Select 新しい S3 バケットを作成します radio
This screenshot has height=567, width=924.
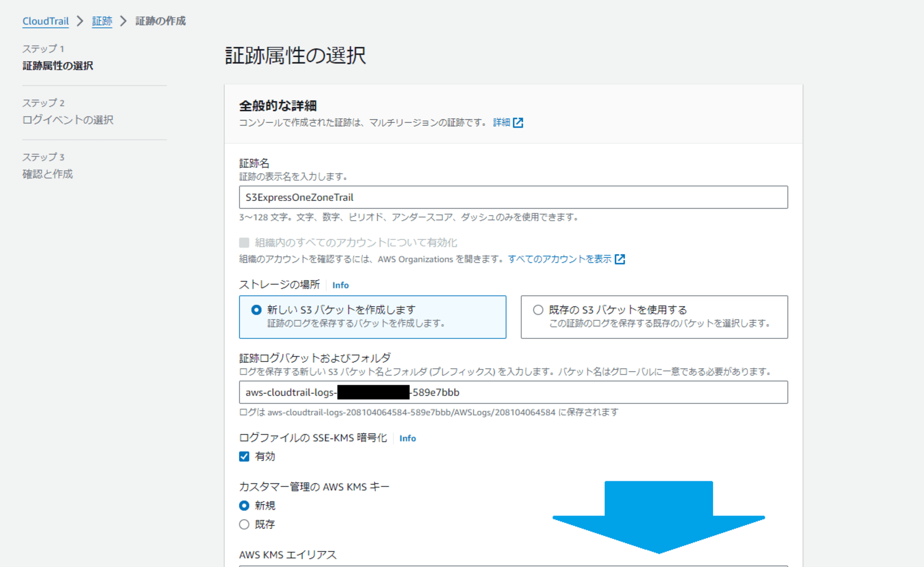pyautogui.click(x=256, y=310)
